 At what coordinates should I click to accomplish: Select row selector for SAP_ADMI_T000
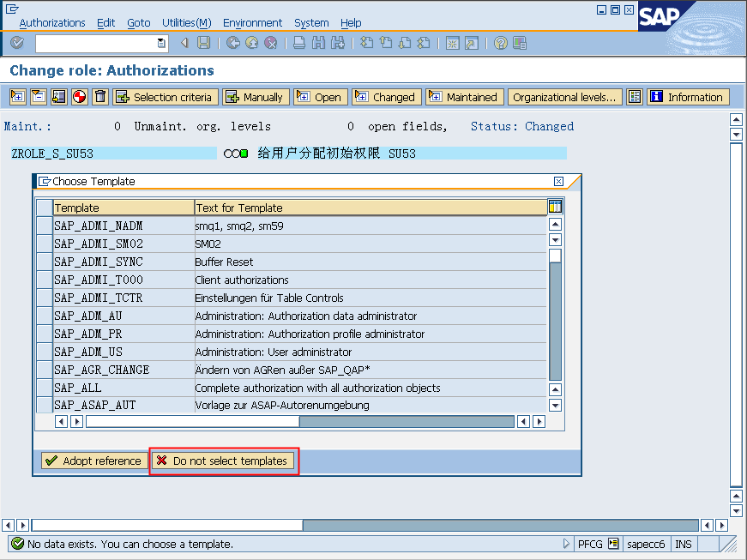click(x=45, y=280)
